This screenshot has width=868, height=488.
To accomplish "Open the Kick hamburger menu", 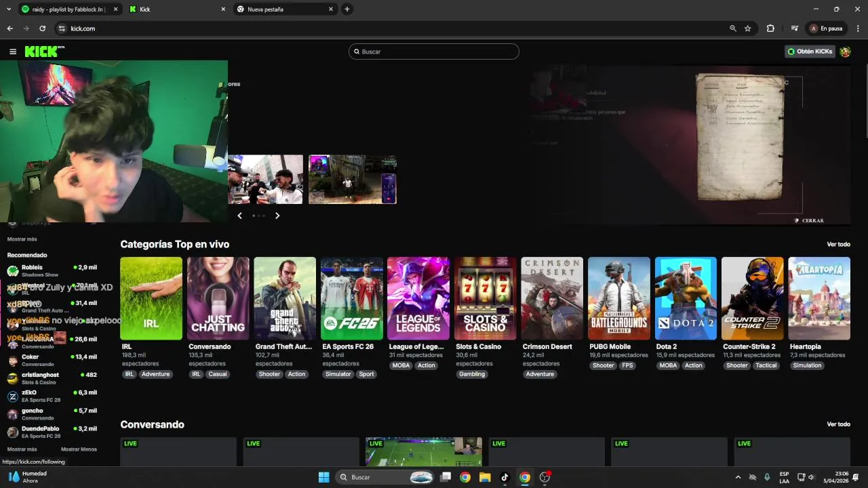I will tap(13, 52).
